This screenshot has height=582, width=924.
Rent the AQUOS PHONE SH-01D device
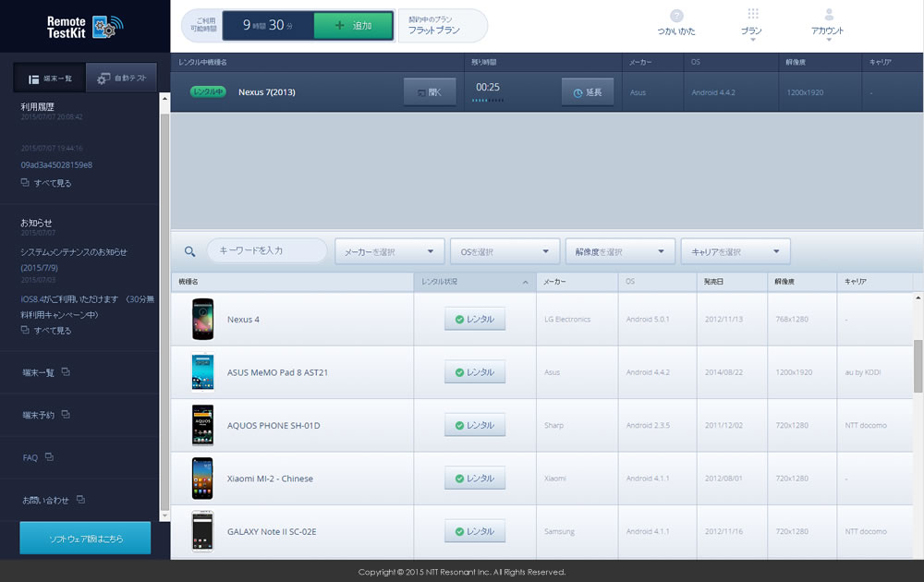click(x=475, y=425)
